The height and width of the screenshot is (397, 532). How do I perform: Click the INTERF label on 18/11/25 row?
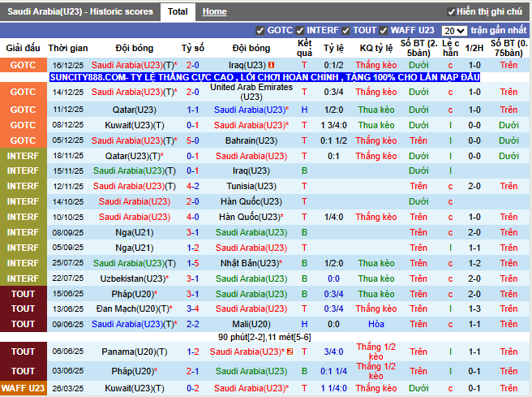[23, 156]
